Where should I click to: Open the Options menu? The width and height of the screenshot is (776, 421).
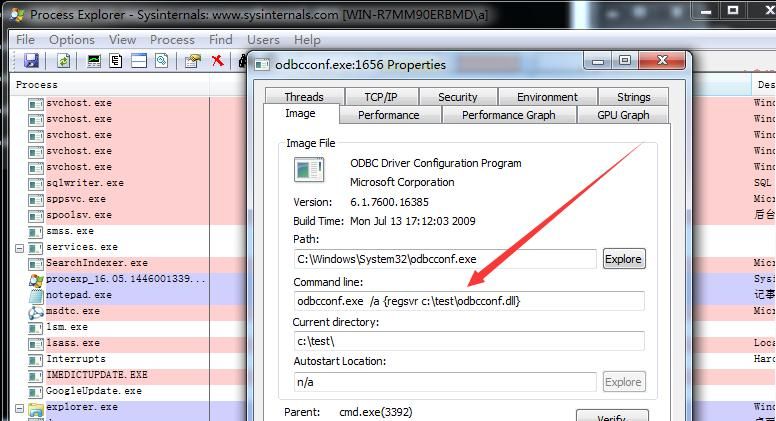[72, 40]
